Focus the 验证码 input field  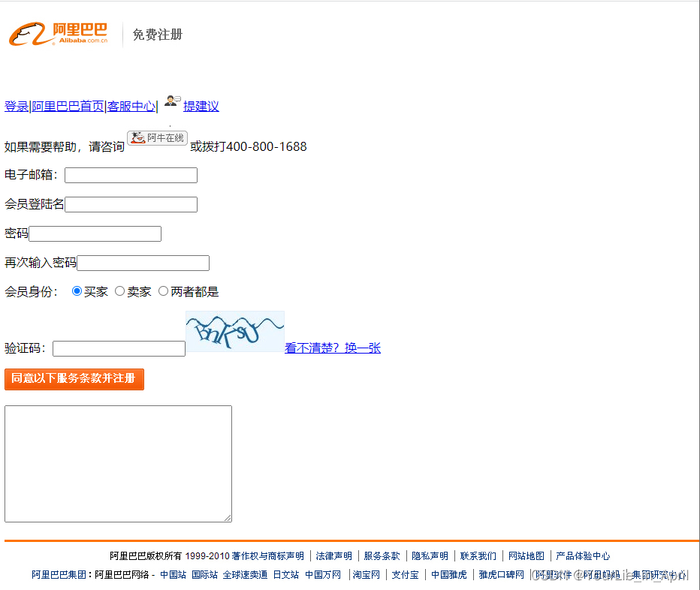click(x=119, y=348)
